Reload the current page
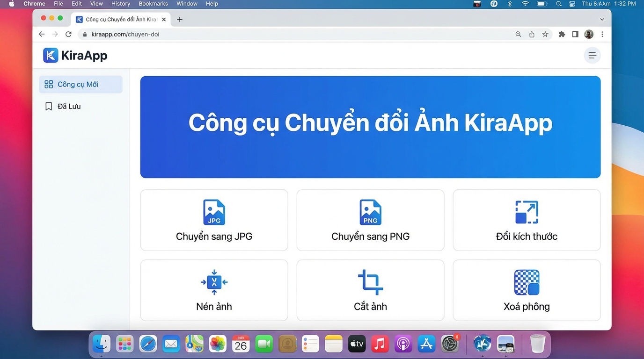This screenshot has height=359, width=644. 68,34
